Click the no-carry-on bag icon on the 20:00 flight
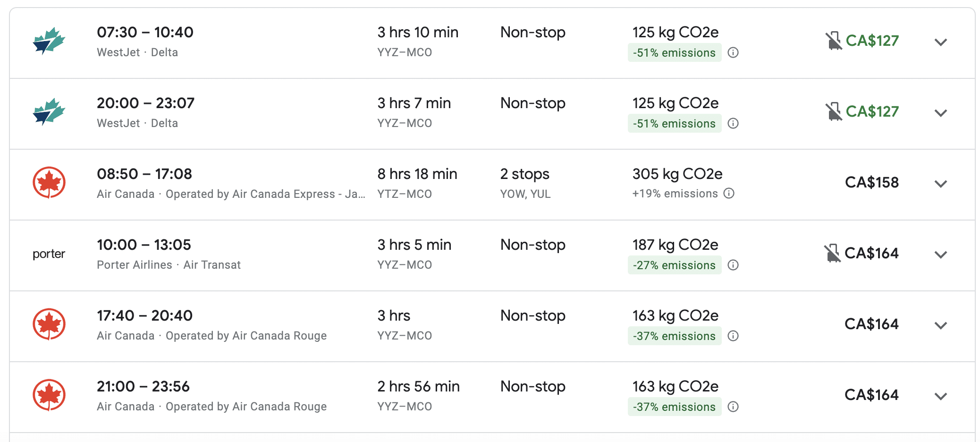The image size is (980, 442). click(x=833, y=111)
